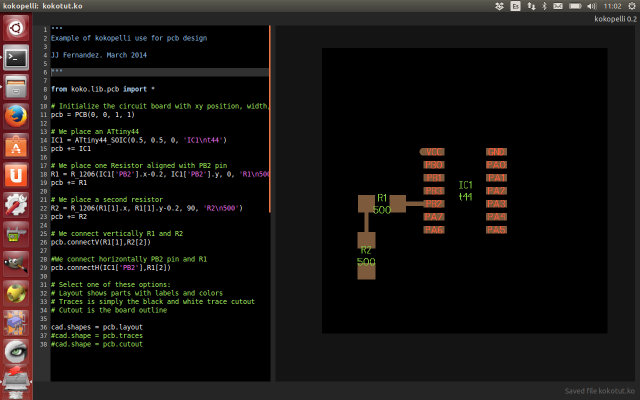The width and height of the screenshot is (640, 400).
Task: Click the VCC pad on the board view
Action: (432, 152)
